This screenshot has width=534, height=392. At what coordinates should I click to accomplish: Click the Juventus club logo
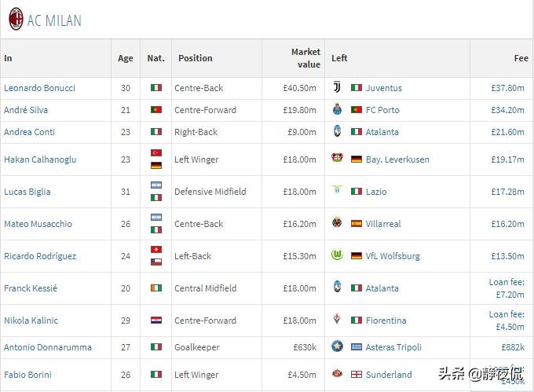click(x=338, y=88)
